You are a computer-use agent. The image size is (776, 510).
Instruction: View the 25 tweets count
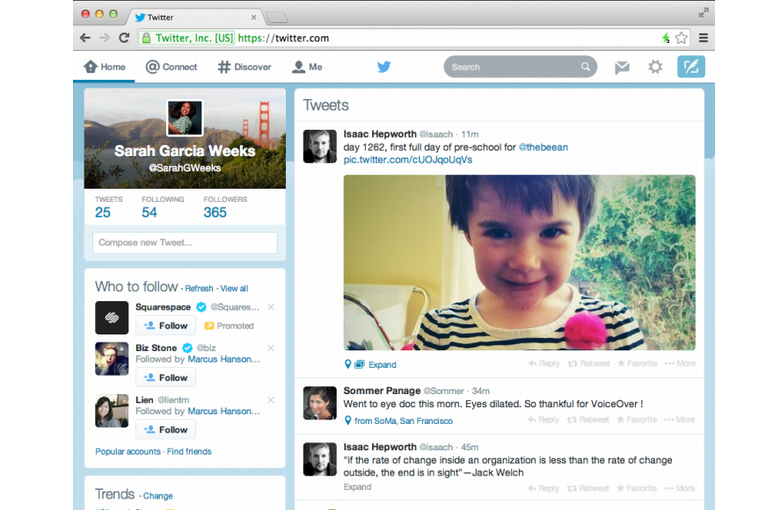coord(103,212)
